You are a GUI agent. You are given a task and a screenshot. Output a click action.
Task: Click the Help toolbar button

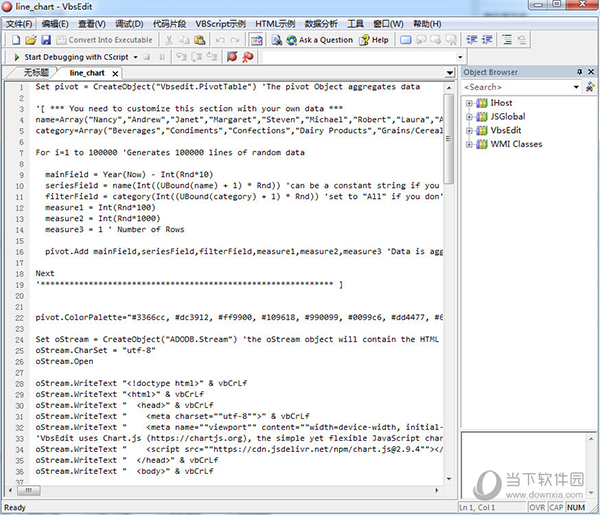[373, 40]
